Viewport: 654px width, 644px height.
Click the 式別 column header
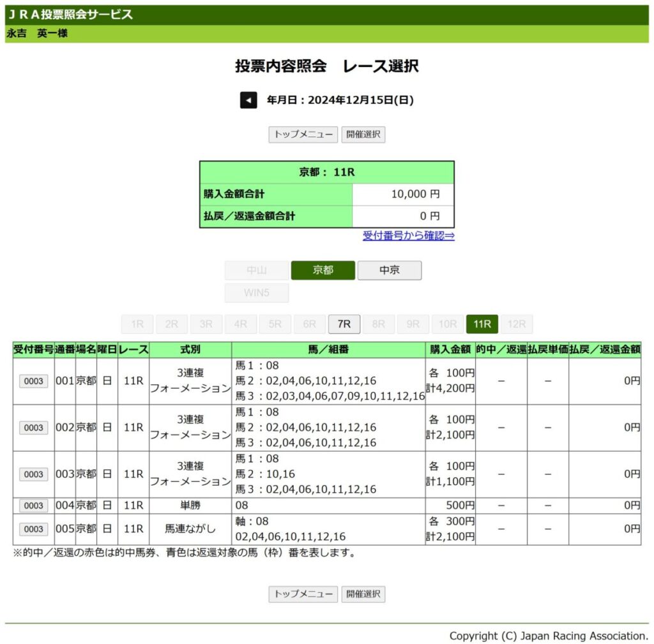(190, 349)
